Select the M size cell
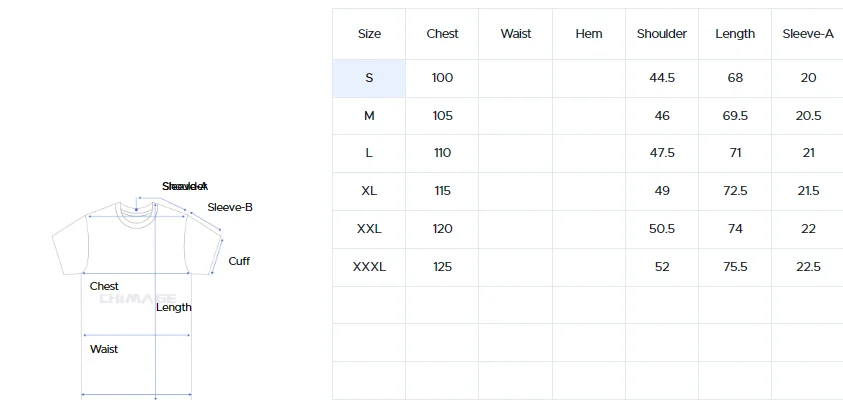 pyautogui.click(x=369, y=116)
